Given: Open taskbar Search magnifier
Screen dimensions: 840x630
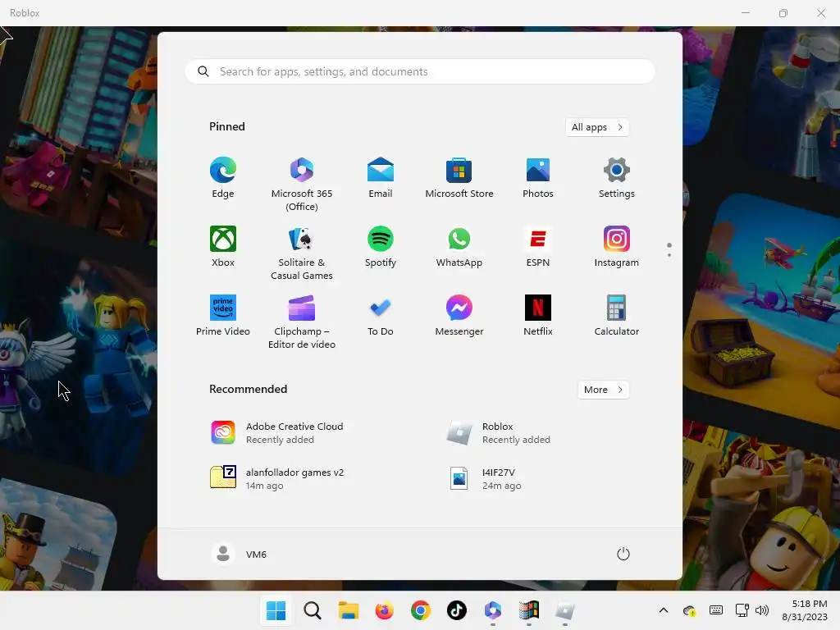Looking at the screenshot, I should point(313,610).
